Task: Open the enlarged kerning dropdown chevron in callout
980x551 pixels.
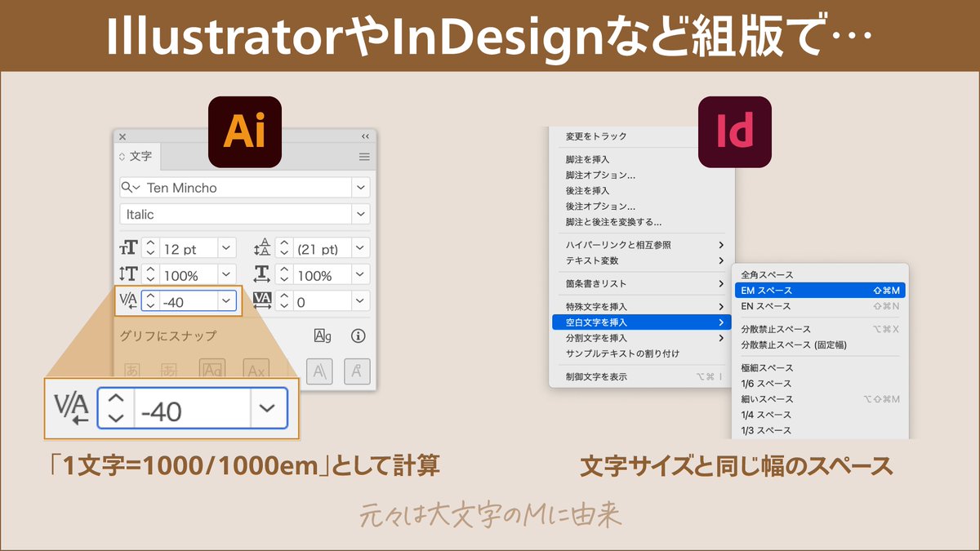Action: [x=268, y=408]
